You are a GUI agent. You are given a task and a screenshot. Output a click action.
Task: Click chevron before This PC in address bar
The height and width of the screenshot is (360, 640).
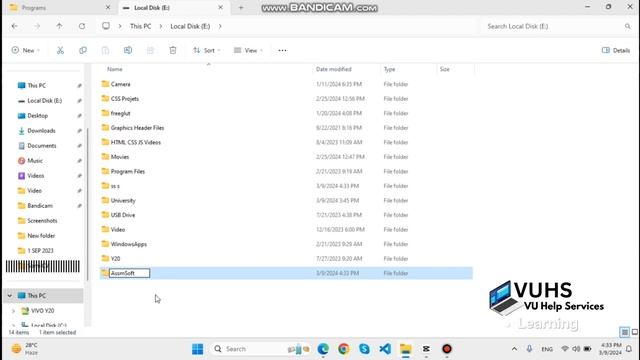point(120,26)
